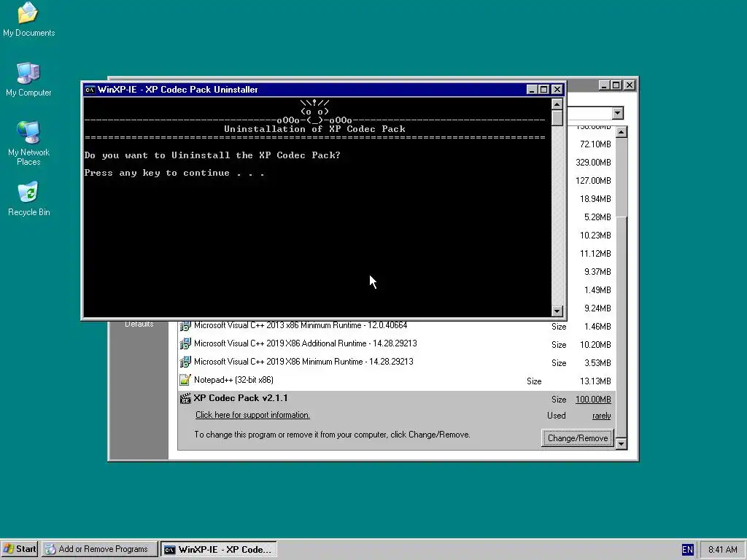Switch to Add or Remove Programs taskbar button
The height and width of the screenshot is (560, 747).
[x=99, y=549]
